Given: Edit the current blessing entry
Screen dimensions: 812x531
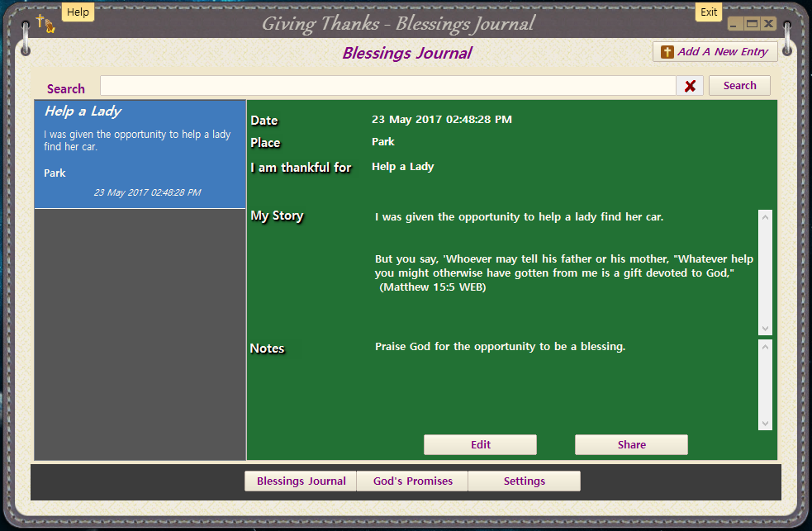Looking at the screenshot, I should click(x=480, y=444).
